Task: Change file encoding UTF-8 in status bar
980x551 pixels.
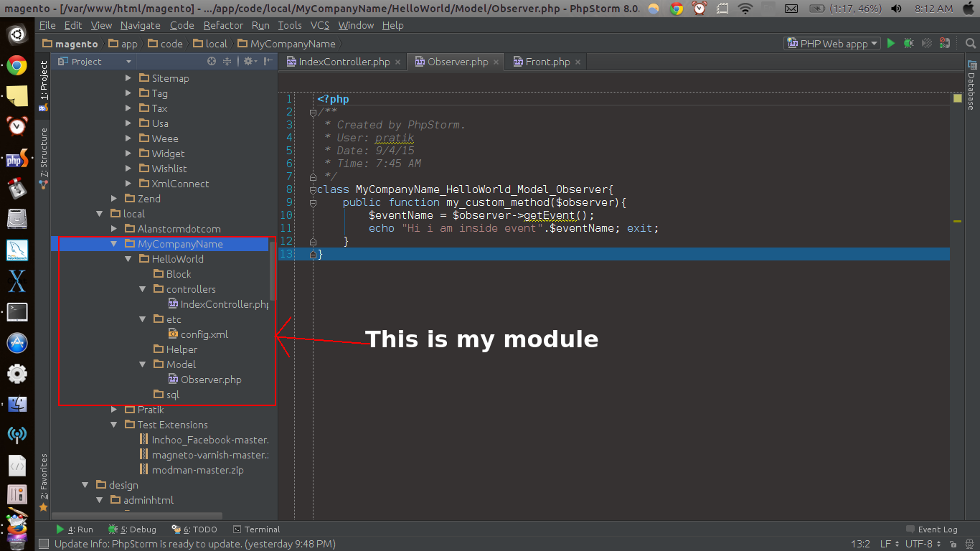Action: point(923,545)
